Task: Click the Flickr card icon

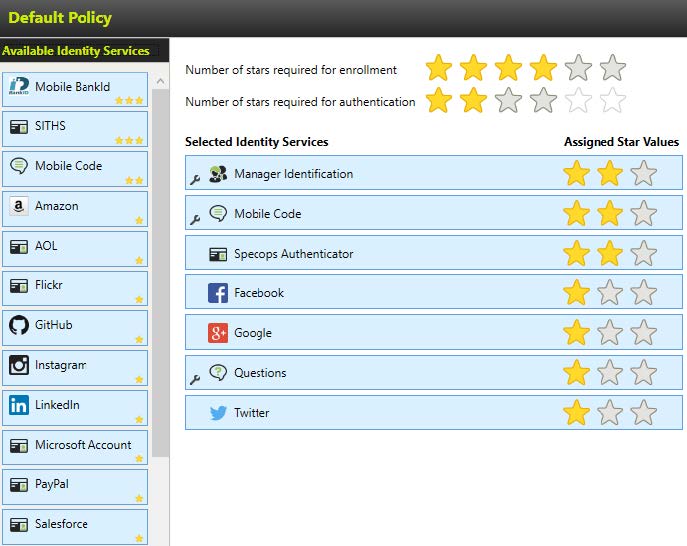Action: tap(19, 286)
